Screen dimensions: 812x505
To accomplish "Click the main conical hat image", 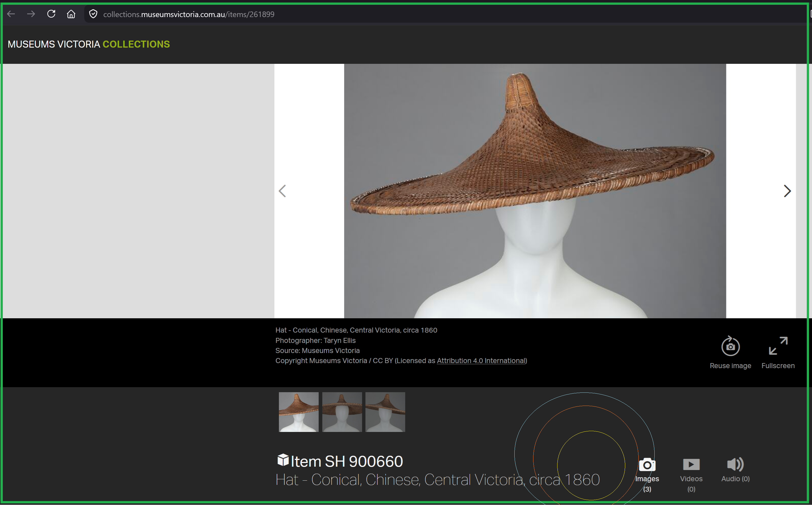I will tap(535, 191).
